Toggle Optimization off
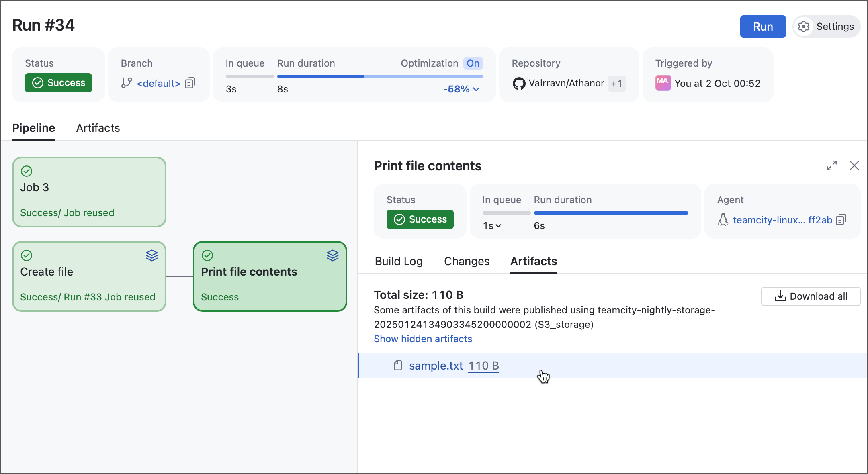The height and width of the screenshot is (474, 868). [x=473, y=63]
